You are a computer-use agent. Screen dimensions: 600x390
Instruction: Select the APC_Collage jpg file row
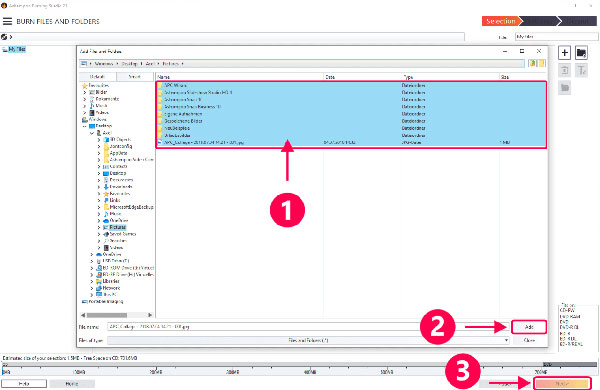[351, 142]
